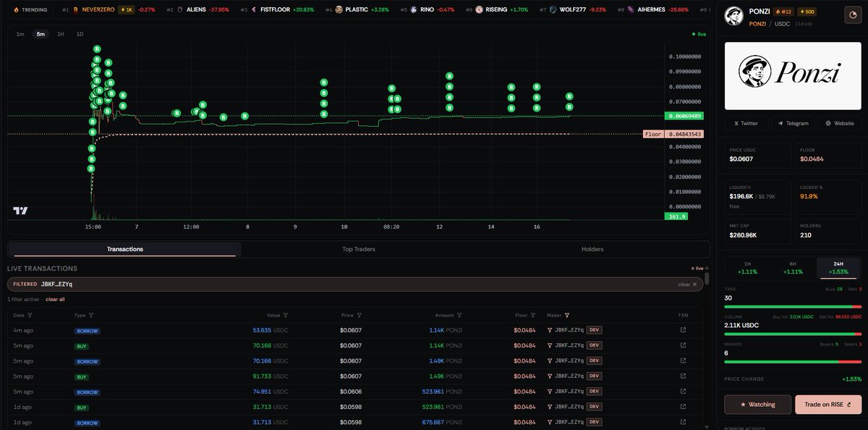The width and height of the screenshot is (868, 430).
Task: Select the 1H stats period
Action: click(747, 268)
